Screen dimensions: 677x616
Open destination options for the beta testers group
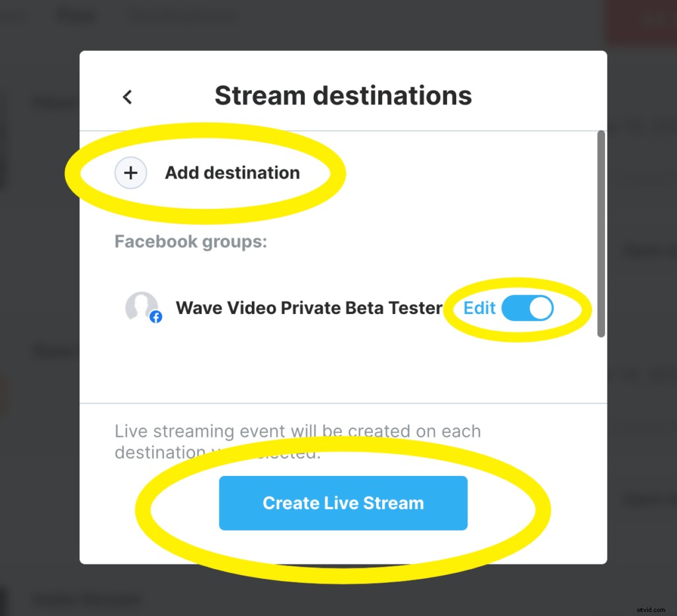coord(479,307)
